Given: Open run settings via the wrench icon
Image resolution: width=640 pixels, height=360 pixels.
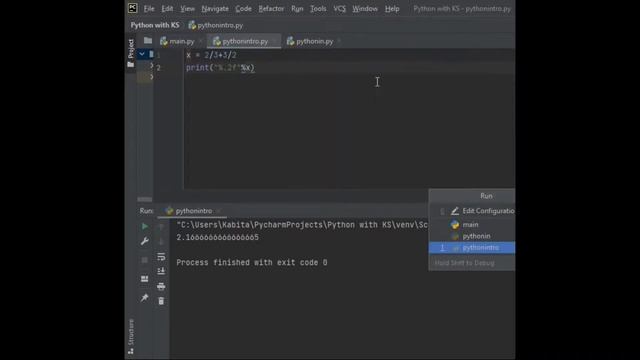Looking at the screenshot, I should (x=144, y=241).
